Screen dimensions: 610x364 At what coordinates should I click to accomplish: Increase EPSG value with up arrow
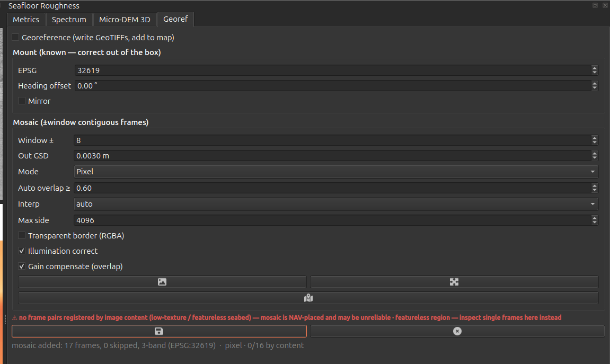pos(595,68)
